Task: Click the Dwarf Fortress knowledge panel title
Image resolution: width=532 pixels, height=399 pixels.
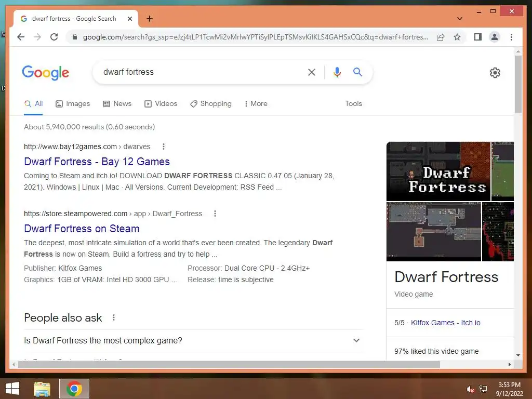Action: [x=446, y=277]
